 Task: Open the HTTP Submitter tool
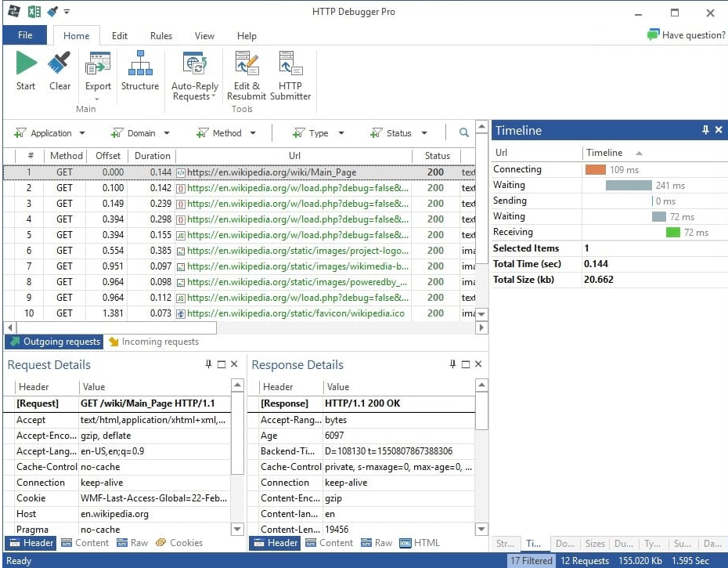point(290,64)
